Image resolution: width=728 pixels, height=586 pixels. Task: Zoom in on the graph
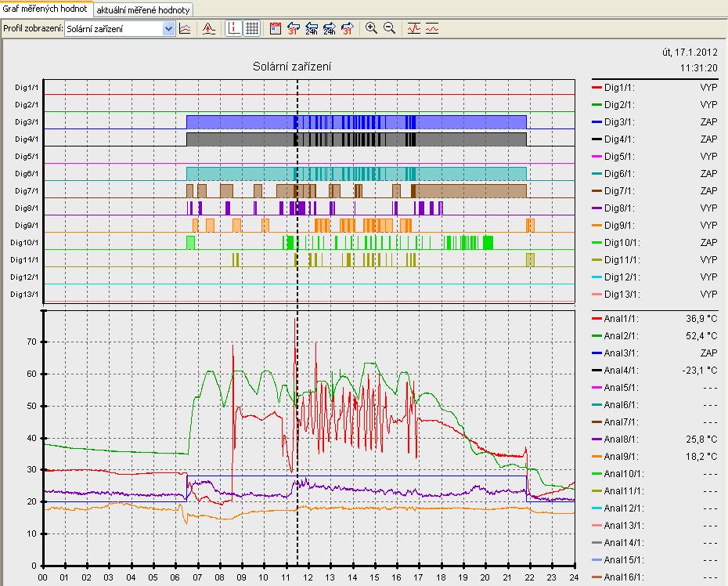[x=371, y=28]
